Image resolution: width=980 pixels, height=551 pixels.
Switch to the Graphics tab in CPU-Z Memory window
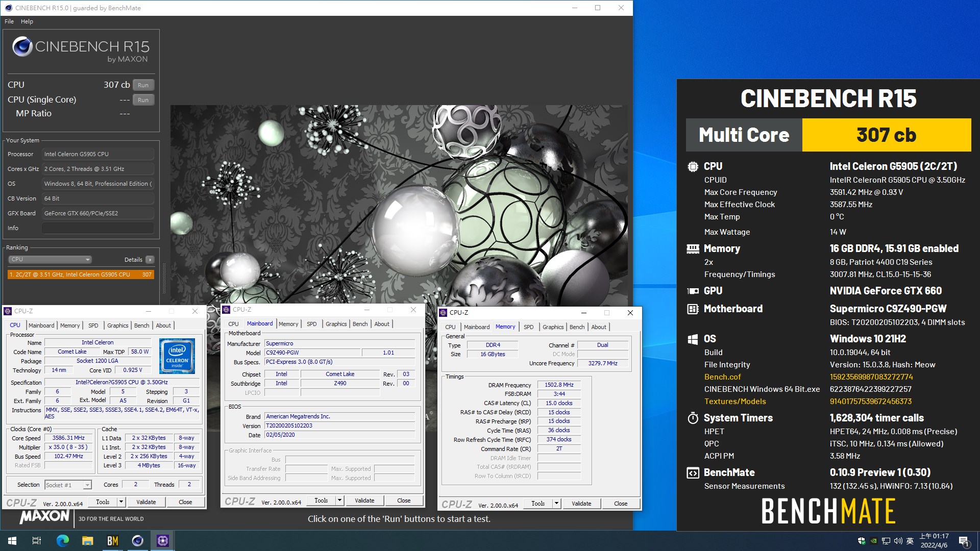tap(553, 327)
